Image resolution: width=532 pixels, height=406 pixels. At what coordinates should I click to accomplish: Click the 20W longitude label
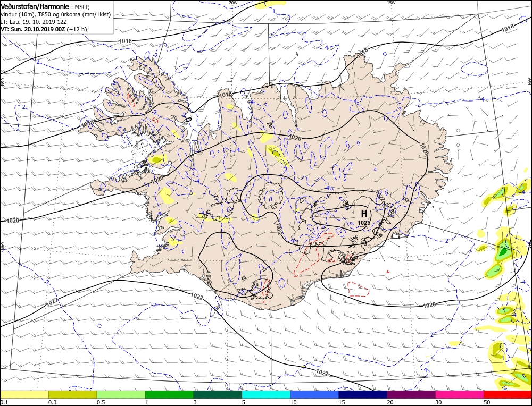[x=233, y=2]
